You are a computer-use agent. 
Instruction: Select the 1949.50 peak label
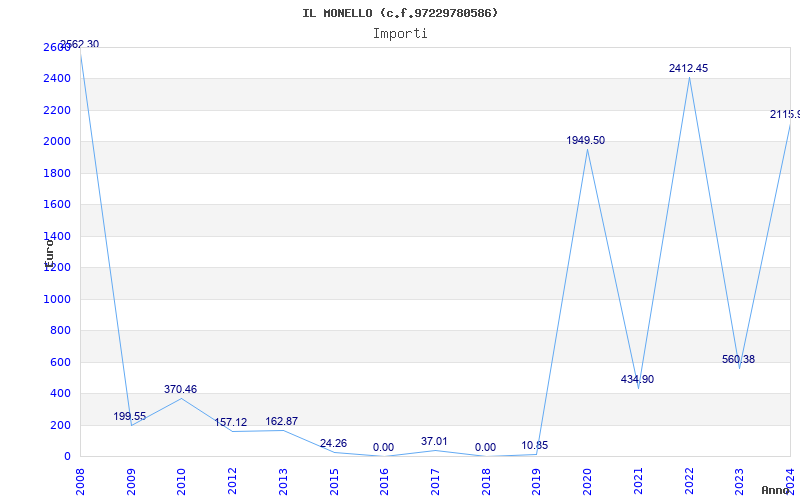pos(586,140)
